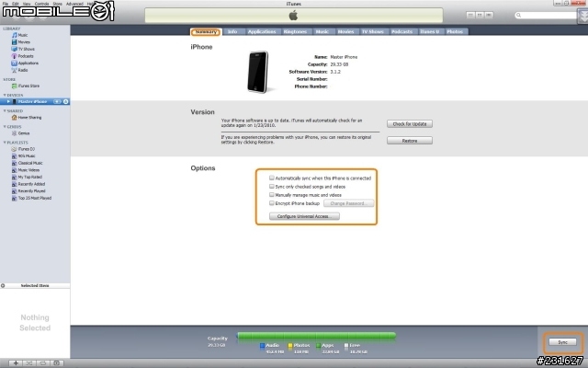Enable manually manage music and videos
This screenshot has height=368, width=588.
tap(272, 194)
